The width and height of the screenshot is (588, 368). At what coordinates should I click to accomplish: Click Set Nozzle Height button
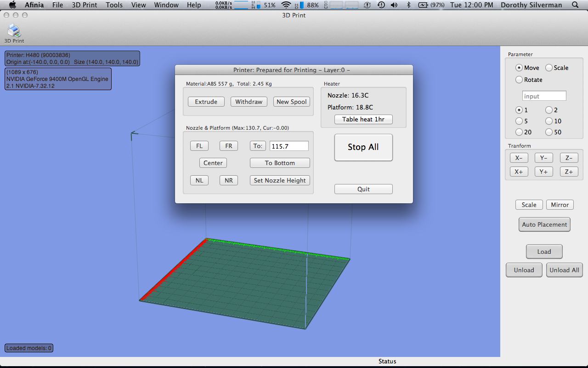click(x=280, y=180)
